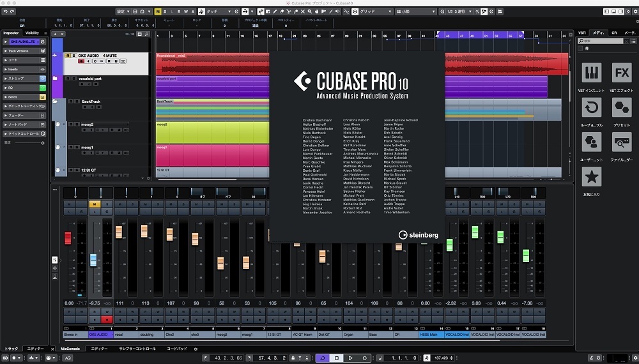The width and height of the screenshot is (639, 364).
Task: Select the VSTi tab in right zone
Action: pyautogui.click(x=582, y=33)
